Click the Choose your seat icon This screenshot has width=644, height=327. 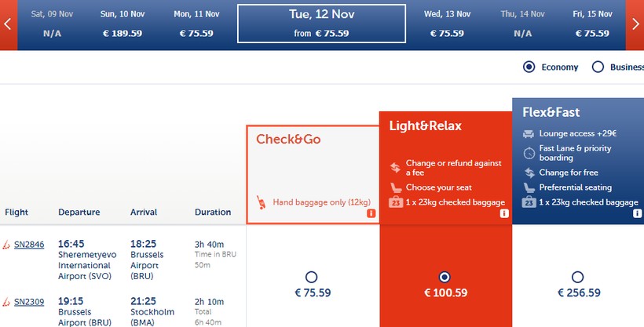(x=395, y=187)
